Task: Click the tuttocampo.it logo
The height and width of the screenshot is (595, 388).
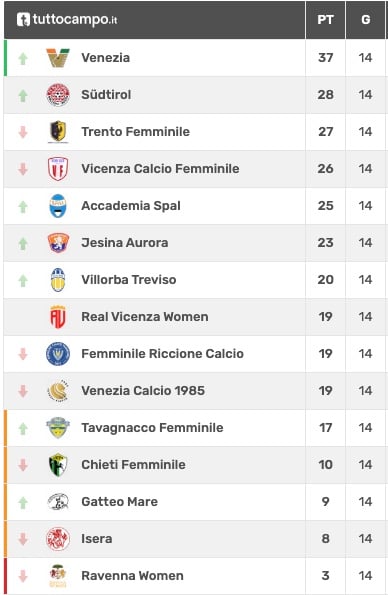Action: coord(67,19)
